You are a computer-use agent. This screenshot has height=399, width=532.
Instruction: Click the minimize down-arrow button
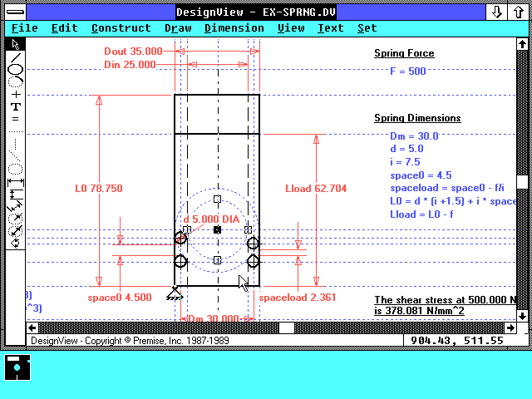click(x=497, y=12)
